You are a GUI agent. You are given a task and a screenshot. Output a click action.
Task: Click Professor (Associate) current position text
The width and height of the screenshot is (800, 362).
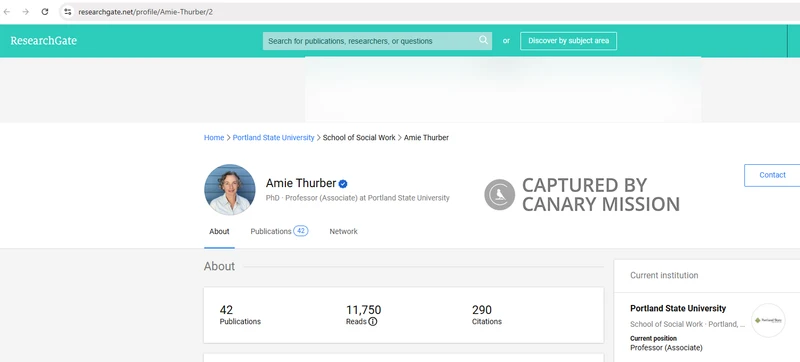click(x=666, y=348)
